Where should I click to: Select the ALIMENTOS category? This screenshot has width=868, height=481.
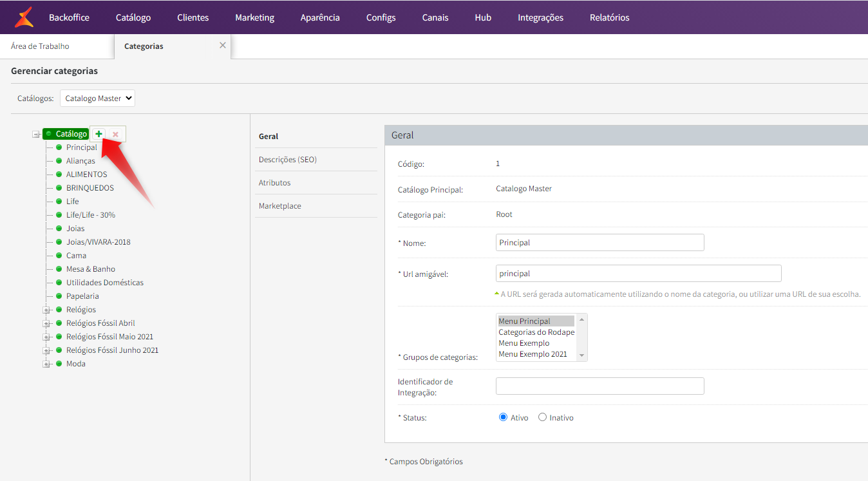[x=87, y=174]
